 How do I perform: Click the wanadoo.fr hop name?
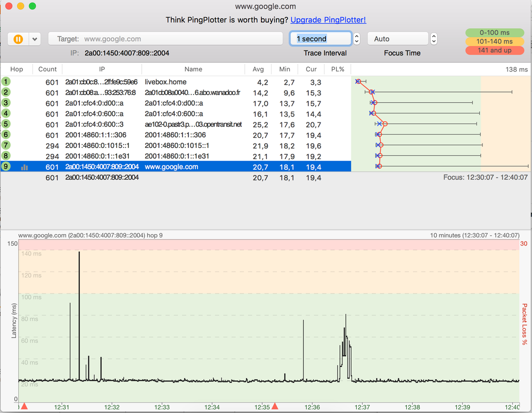pos(192,93)
